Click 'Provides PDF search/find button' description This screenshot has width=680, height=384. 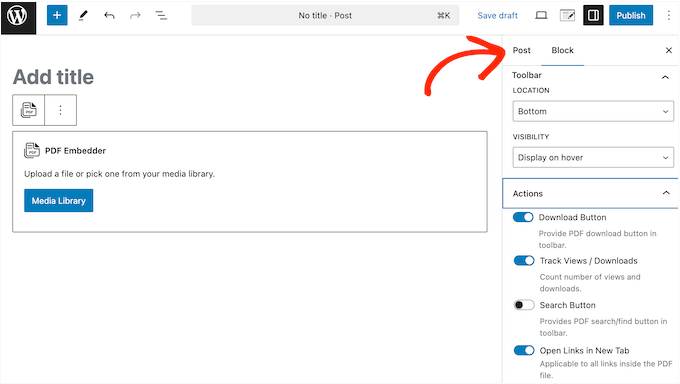tap(603, 327)
